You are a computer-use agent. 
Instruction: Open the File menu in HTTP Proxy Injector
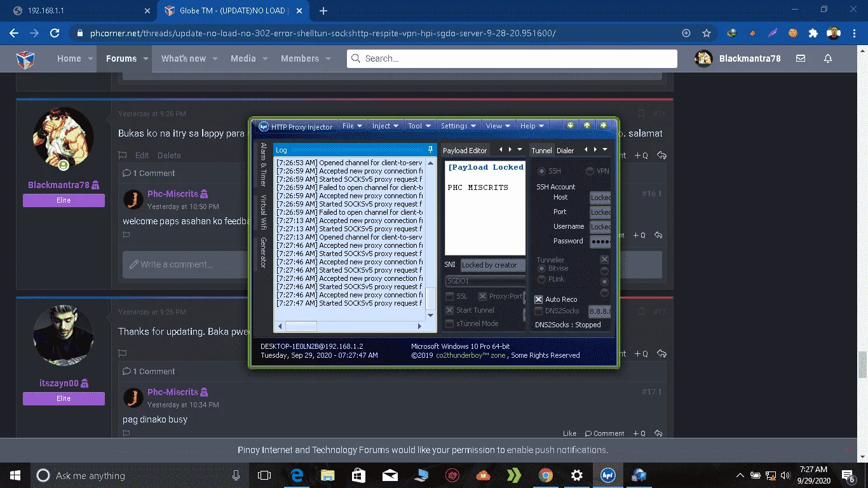click(x=352, y=126)
